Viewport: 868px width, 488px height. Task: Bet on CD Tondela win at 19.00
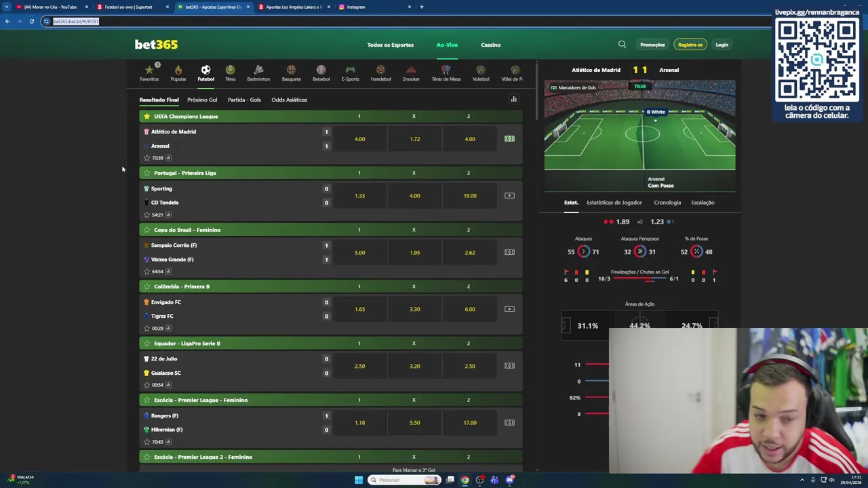click(469, 196)
